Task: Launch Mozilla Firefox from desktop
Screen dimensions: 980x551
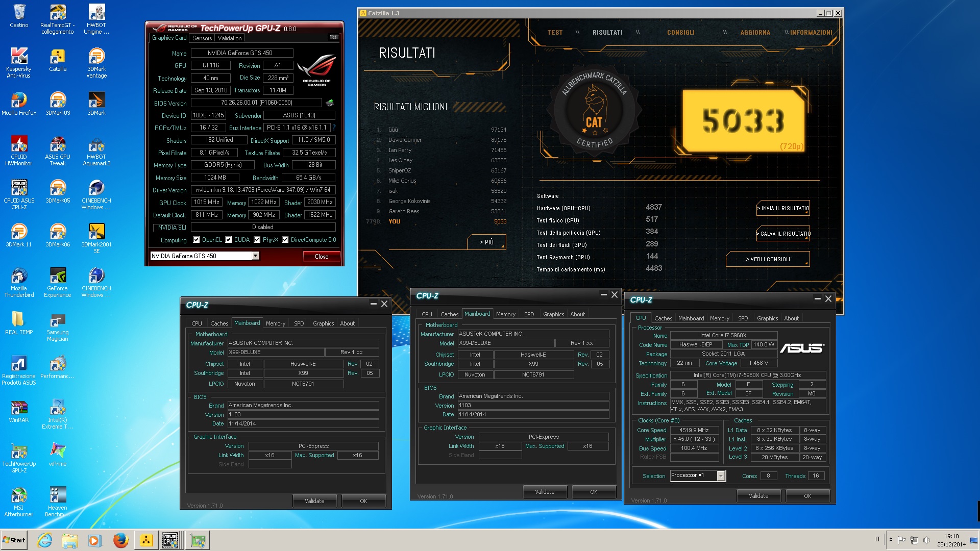Action: click(19, 104)
